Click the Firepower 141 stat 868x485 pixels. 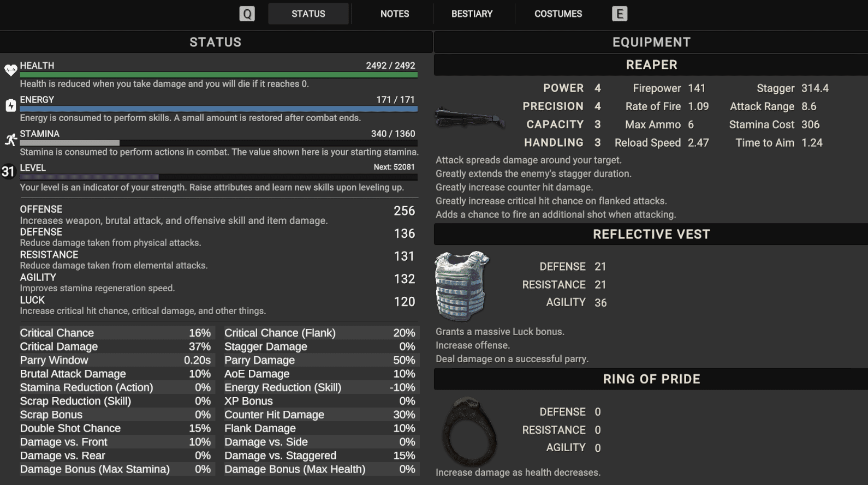coord(669,88)
